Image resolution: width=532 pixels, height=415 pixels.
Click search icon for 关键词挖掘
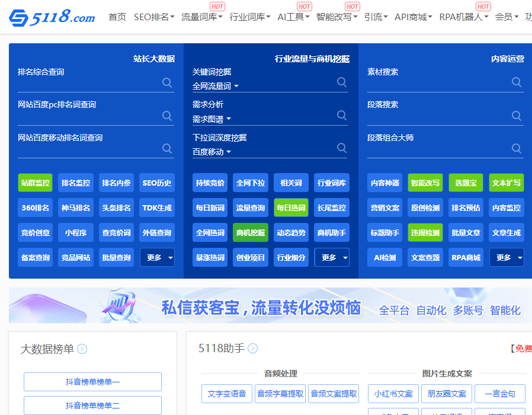click(342, 82)
